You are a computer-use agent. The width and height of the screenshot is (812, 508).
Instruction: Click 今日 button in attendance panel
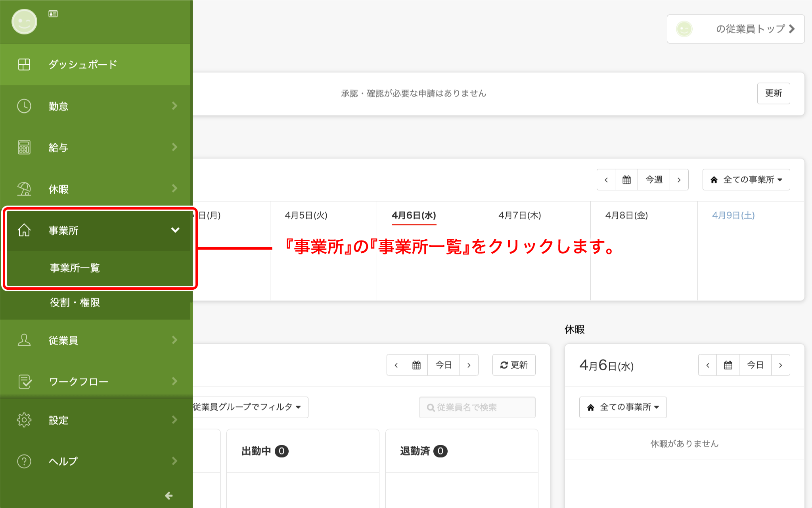pyautogui.click(x=444, y=365)
